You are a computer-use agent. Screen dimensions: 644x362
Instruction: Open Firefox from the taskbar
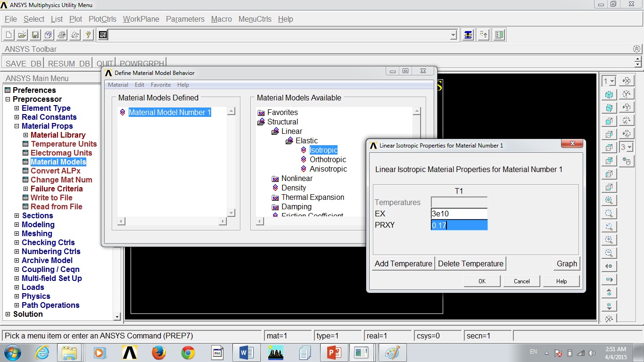(x=159, y=353)
